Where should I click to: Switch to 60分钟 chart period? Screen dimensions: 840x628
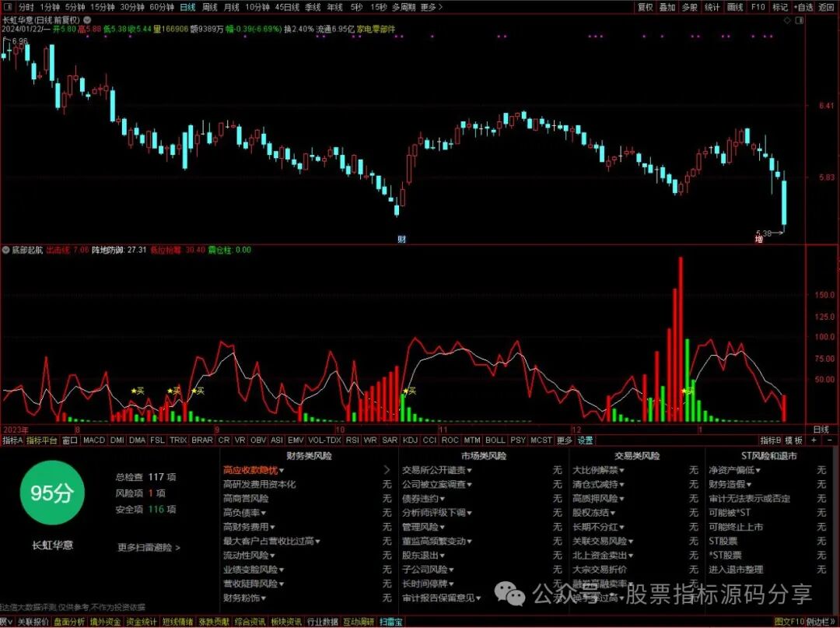point(161,7)
